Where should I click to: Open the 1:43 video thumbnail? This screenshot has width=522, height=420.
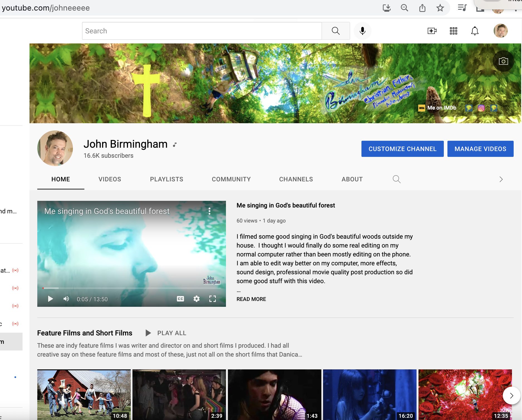point(275,395)
